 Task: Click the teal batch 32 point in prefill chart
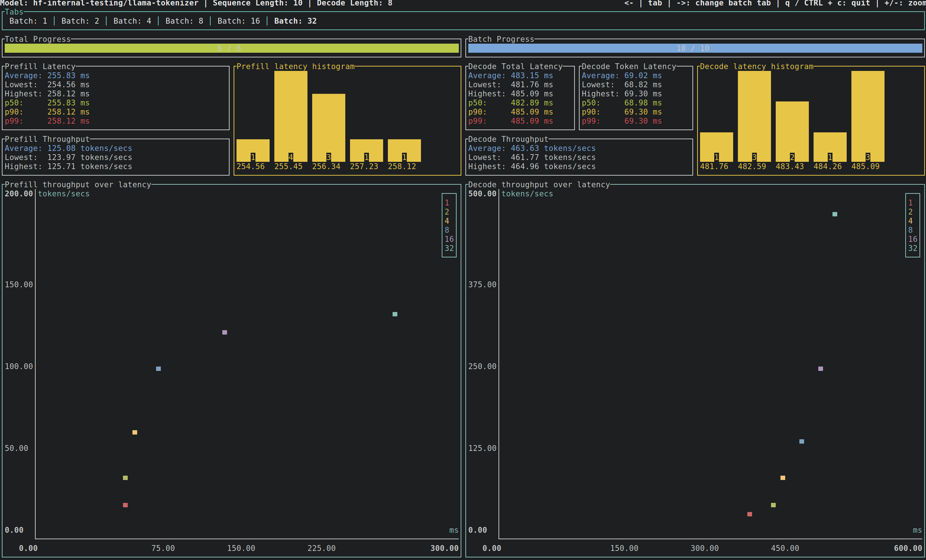pyautogui.click(x=395, y=314)
